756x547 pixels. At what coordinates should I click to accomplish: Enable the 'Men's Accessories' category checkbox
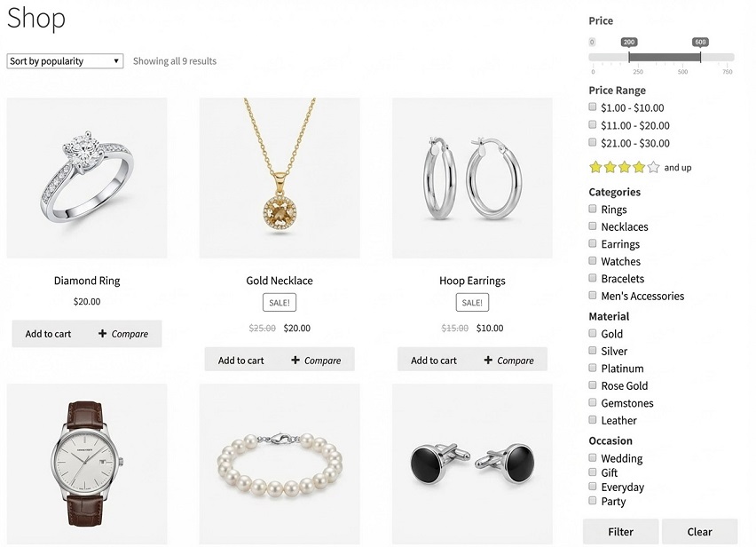click(593, 296)
